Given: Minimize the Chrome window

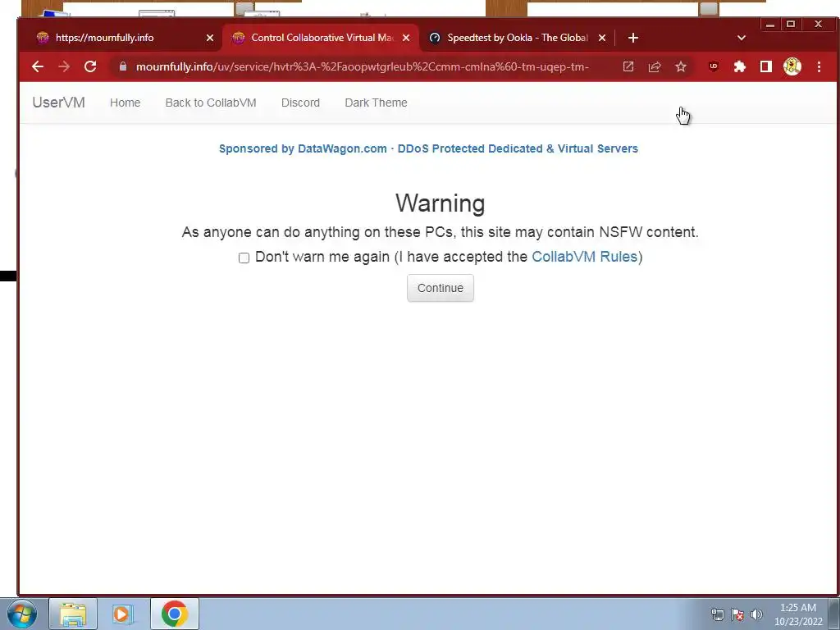Looking at the screenshot, I should pyautogui.click(x=769, y=24).
